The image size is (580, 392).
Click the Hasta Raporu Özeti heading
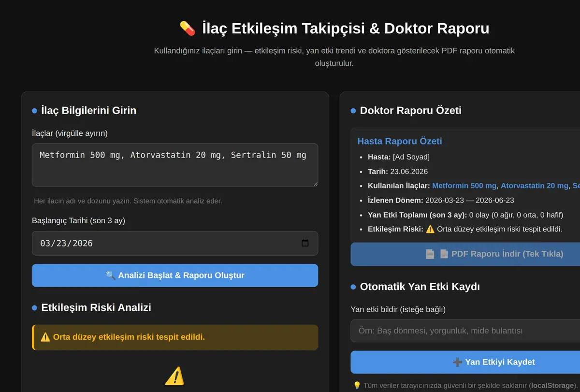pyautogui.click(x=400, y=141)
